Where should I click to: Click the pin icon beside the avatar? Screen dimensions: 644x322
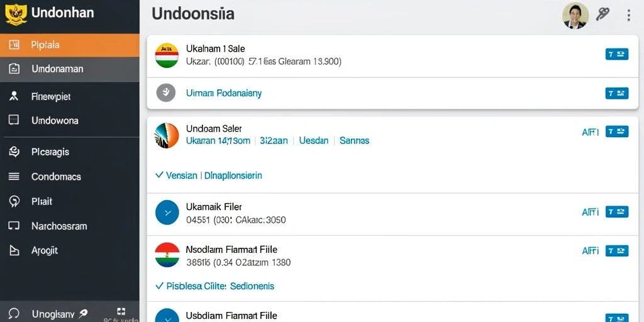point(603,15)
